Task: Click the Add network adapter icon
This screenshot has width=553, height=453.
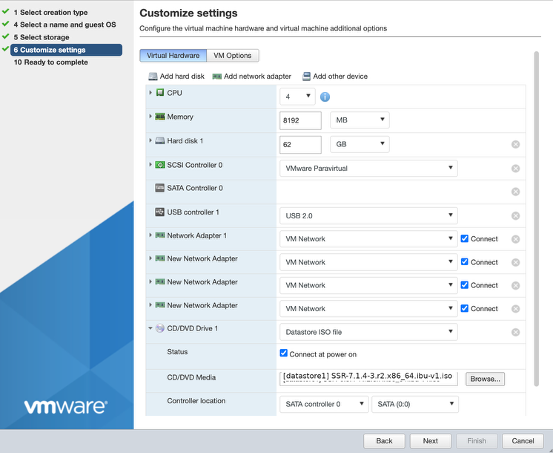Action: pyautogui.click(x=217, y=76)
